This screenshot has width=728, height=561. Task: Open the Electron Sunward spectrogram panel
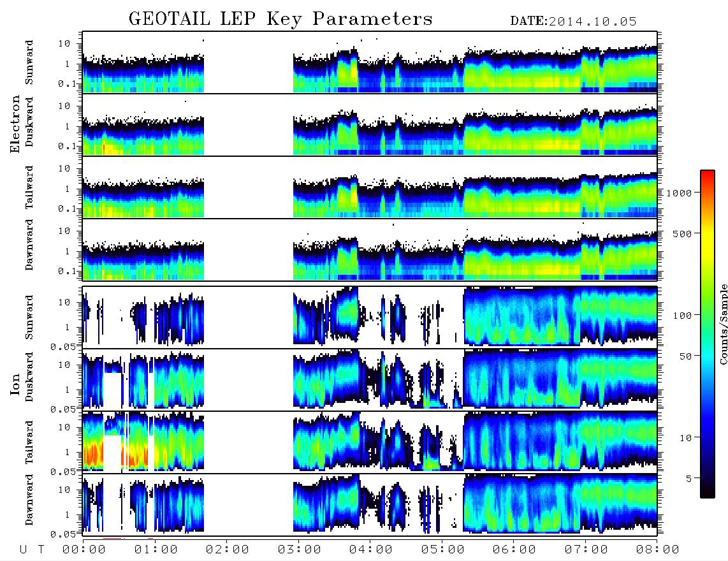point(370,62)
